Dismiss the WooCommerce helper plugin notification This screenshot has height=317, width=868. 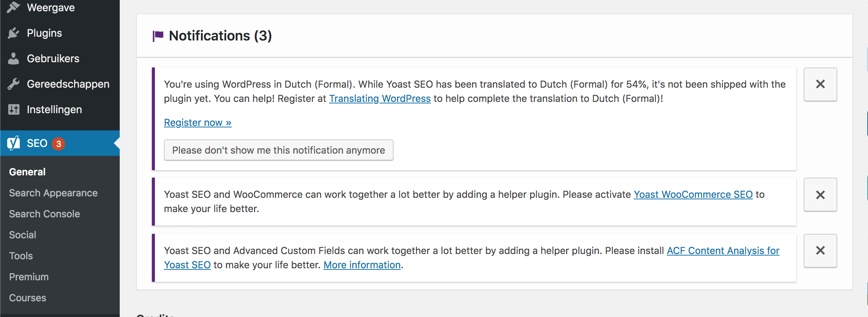pos(820,194)
